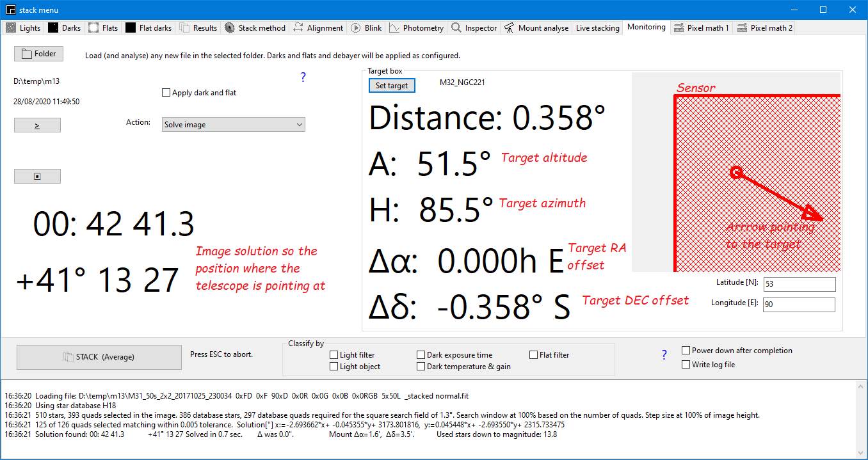Screen dimensions: 868x460
Task: Open the Stack method tab
Action: (x=255, y=28)
